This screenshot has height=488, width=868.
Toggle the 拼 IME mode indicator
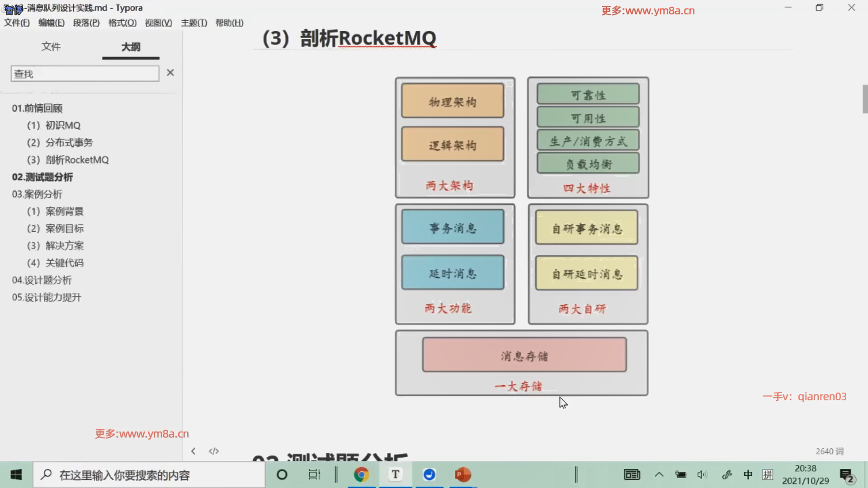tap(768, 474)
